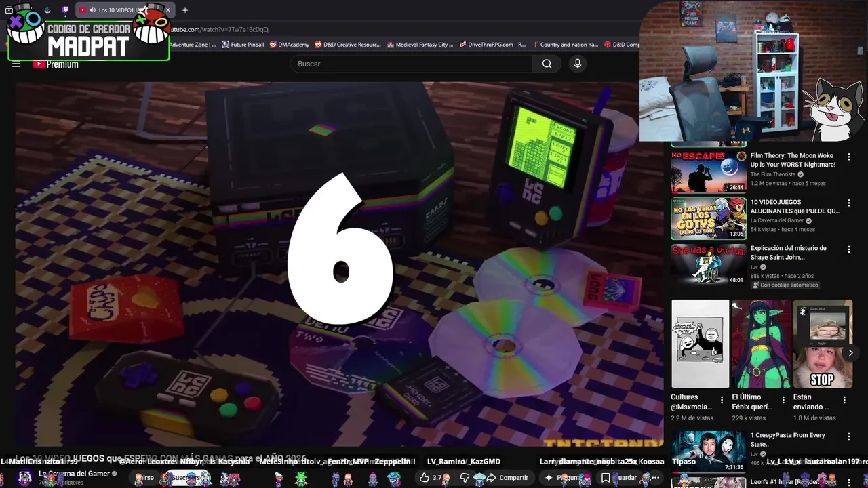Open the Medieval Fantasy City bookmark

pyautogui.click(x=420, y=45)
